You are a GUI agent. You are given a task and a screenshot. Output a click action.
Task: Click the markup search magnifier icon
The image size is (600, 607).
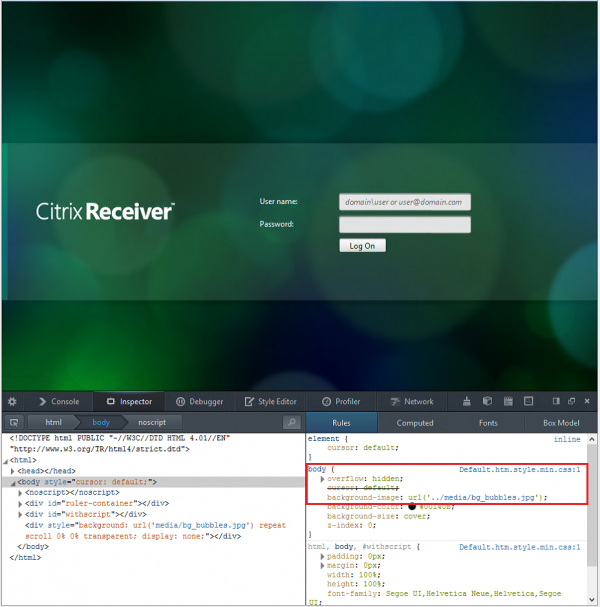point(291,423)
